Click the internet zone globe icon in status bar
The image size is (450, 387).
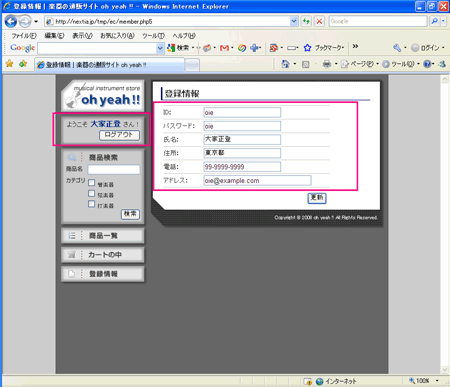coord(319,381)
